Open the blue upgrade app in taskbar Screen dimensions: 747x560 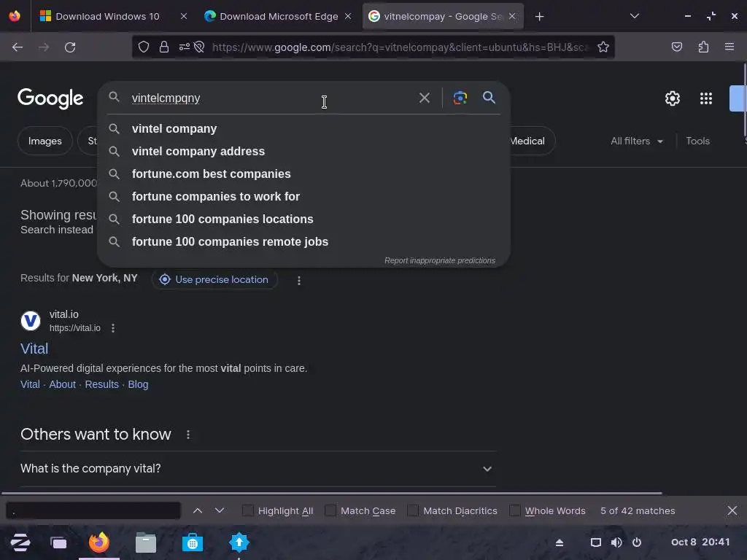(239, 542)
